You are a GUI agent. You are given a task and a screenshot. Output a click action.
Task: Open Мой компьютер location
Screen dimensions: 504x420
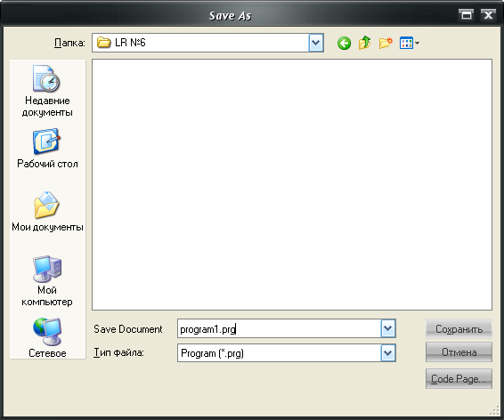point(47,281)
